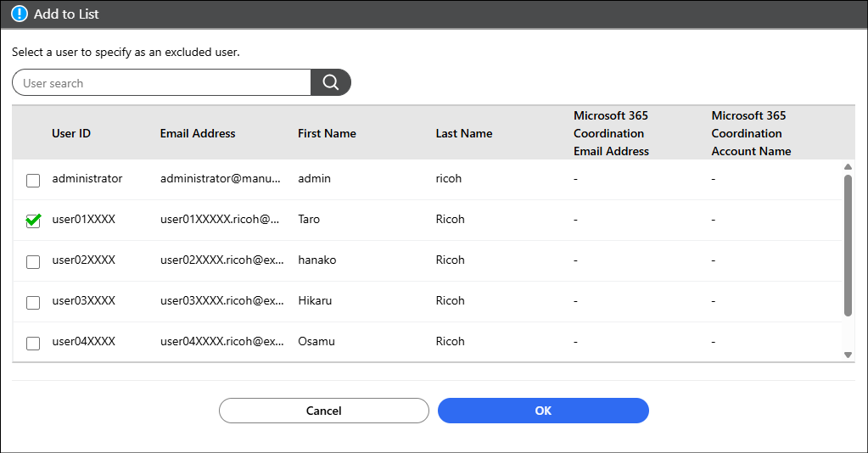Click the Last Name column header
The height and width of the screenshot is (453, 868).
point(464,133)
